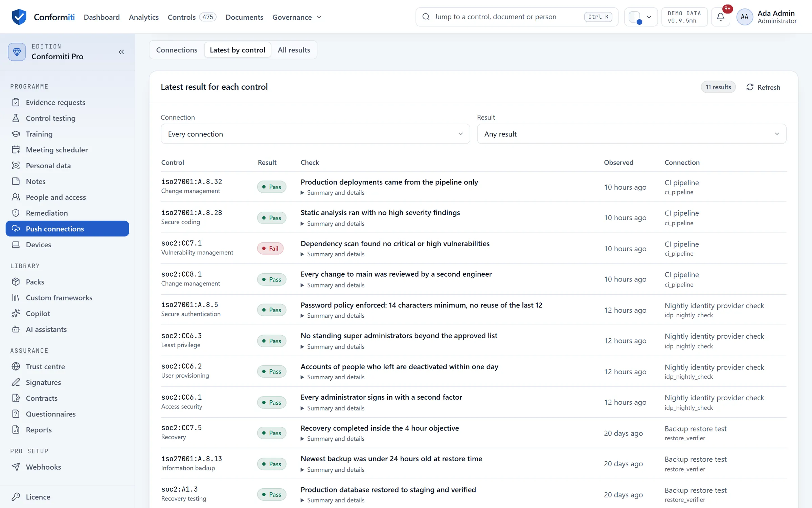Screen dimensions: 812x508
Task: Switch to the All results tab
Action: (294, 50)
